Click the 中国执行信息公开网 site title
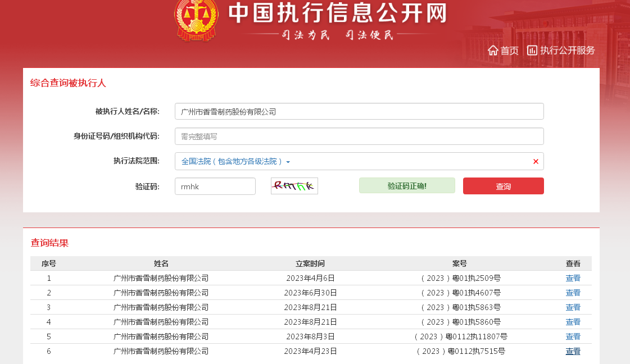 337,14
